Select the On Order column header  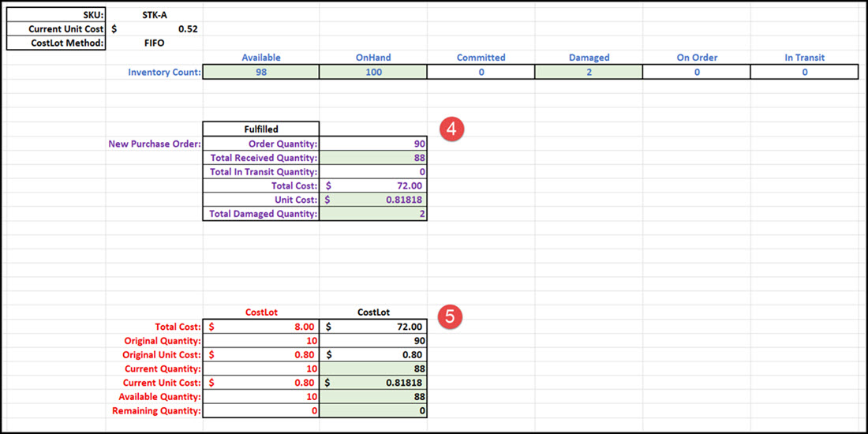pyautogui.click(x=696, y=58)
